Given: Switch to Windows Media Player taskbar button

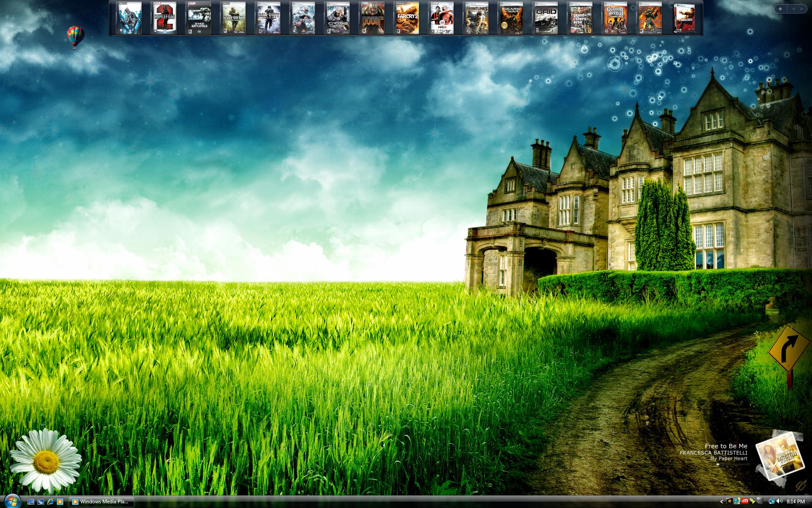Looking at the screenshot, I should (101, 502).
